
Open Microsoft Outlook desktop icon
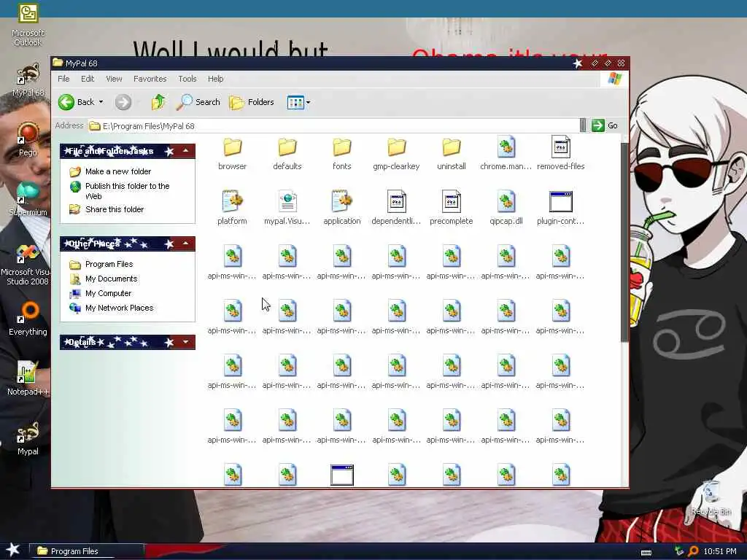(28, 25)
